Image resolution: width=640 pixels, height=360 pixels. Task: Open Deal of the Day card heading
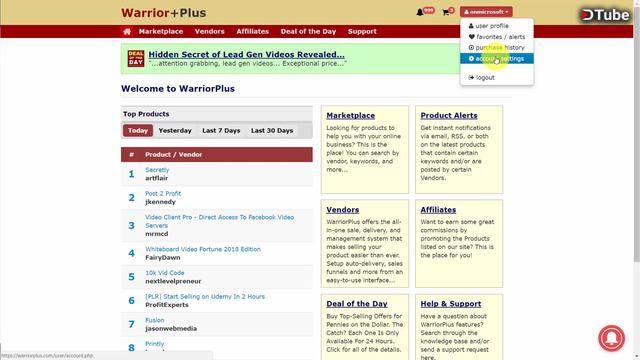tap(357, 304)
